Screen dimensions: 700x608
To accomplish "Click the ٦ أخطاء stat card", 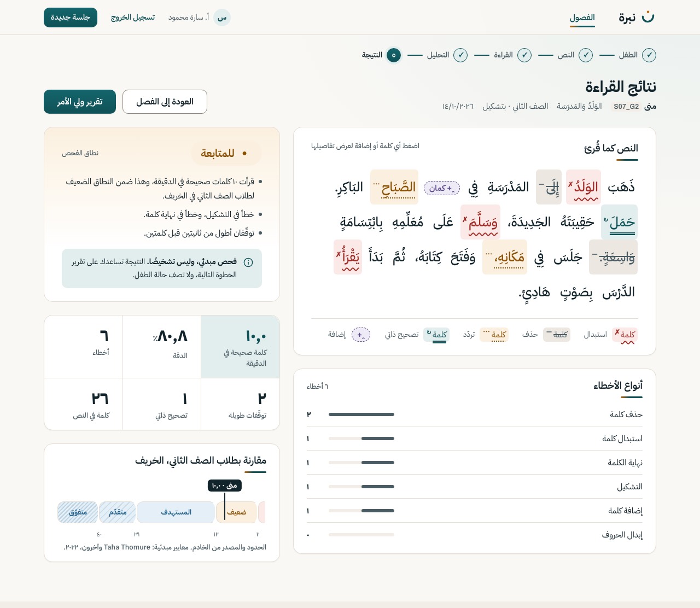I will [x=83, y=347].
